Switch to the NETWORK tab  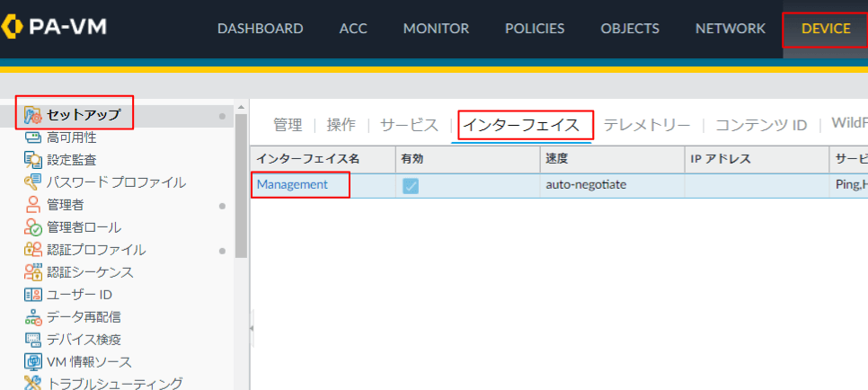[x=731, y=28]
